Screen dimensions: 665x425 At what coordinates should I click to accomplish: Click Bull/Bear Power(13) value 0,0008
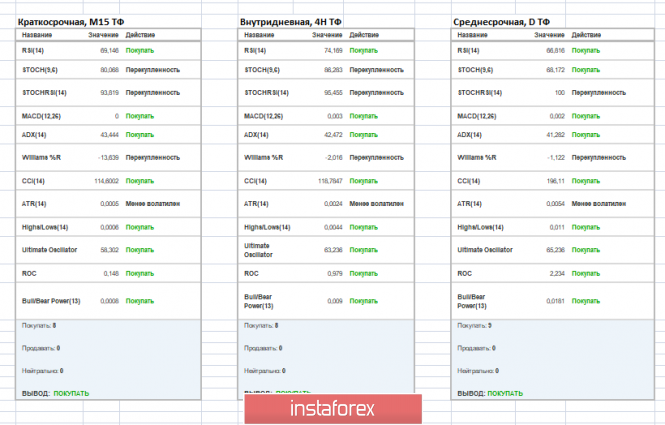[x=109, y=301]
